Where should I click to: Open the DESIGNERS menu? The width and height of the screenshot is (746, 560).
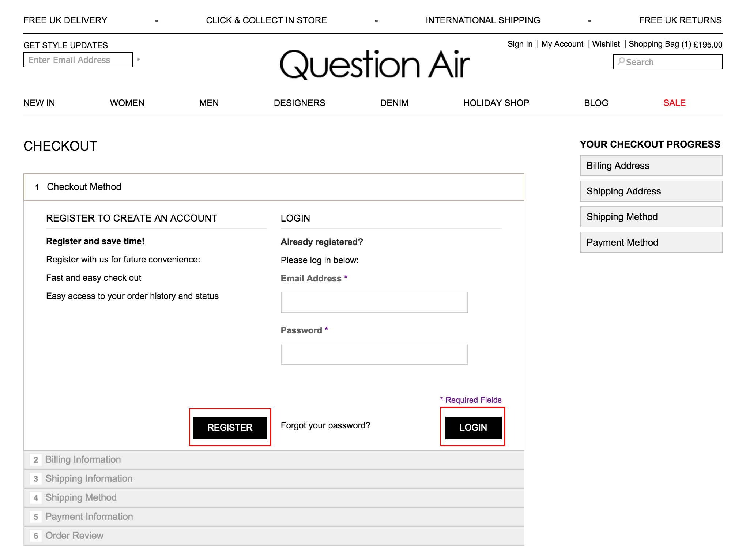pyautogui.click(x=299, y=103)
